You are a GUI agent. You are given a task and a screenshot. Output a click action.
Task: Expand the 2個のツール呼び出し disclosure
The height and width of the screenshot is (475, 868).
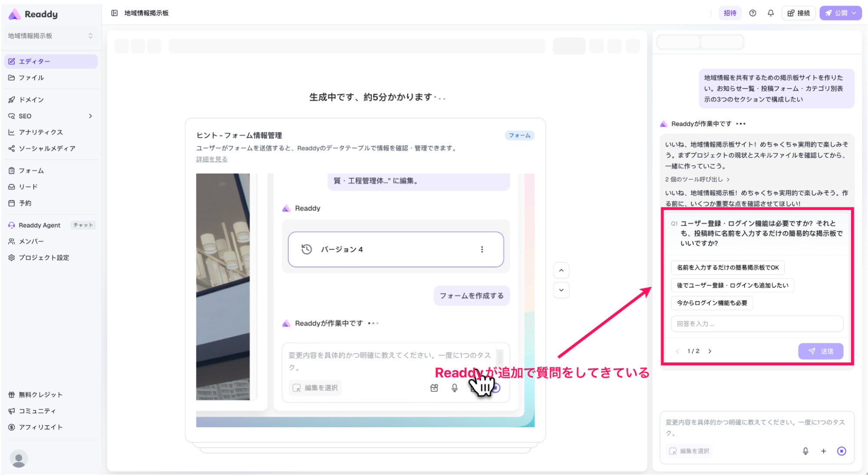[697, 179]
